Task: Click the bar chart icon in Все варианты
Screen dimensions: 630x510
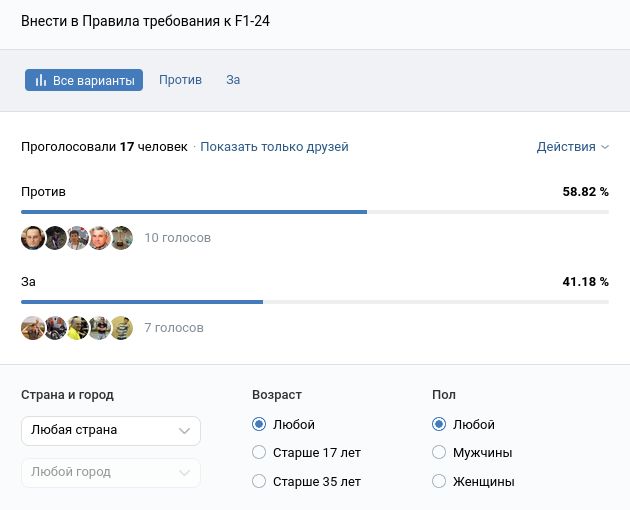Action: click(41, 81)
